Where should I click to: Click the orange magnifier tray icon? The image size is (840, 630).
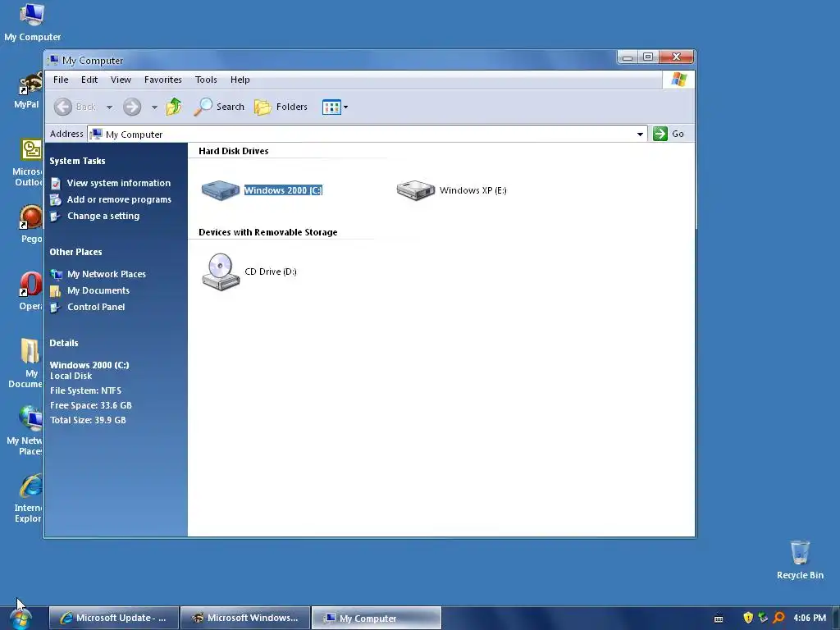779,618
